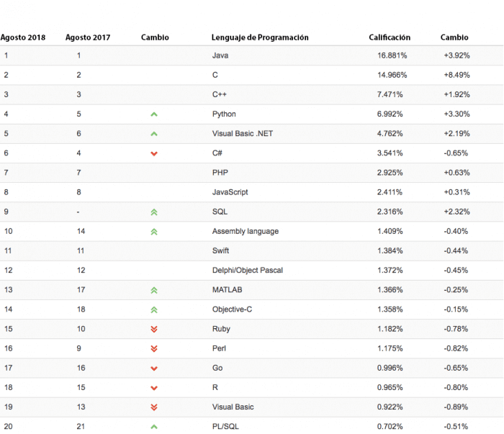
Task: Click the double green arrow beside MATLAB
Action: click(154, 290)
